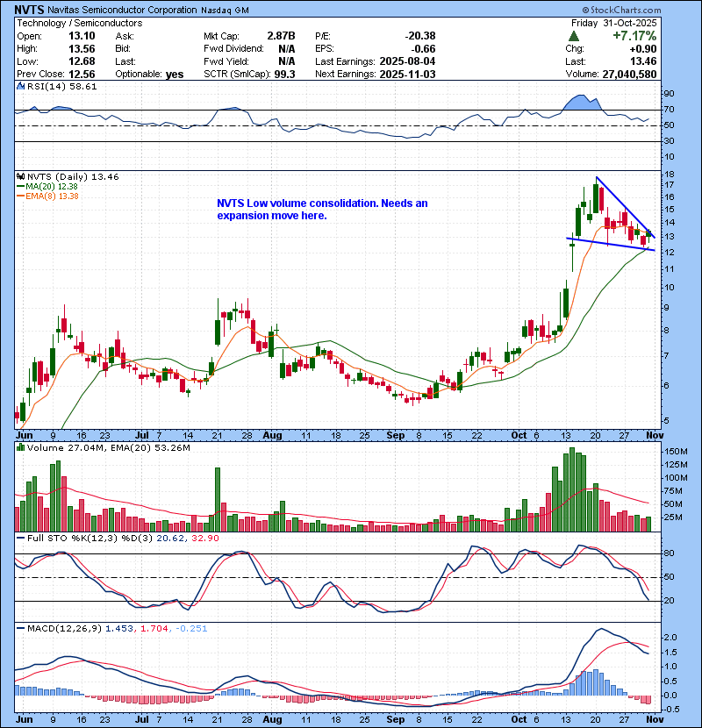Viewport: 702px width, 728px height.
Task: Click the Prev Close value 12.56
Action: [x=82, y=75]
